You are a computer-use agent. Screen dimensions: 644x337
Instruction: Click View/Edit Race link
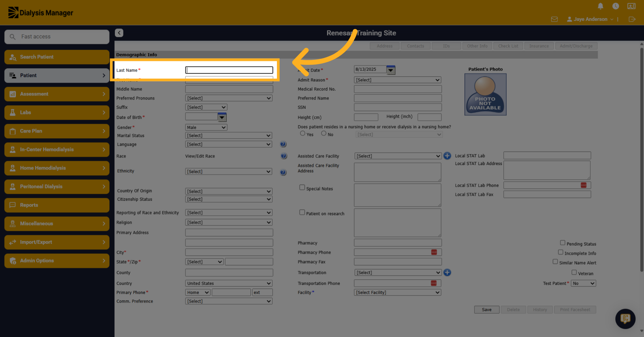(200, 156)
